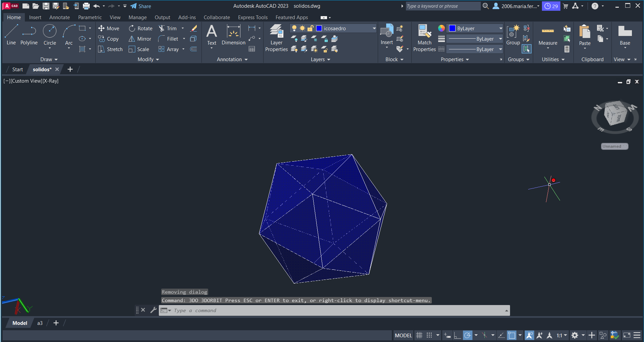Open the icosaedro layer dropdown
The image size is (644, 342).
click(x=374, y=29)
